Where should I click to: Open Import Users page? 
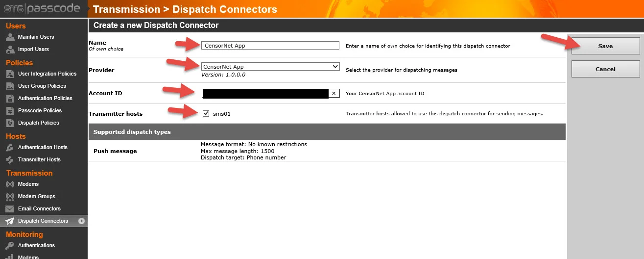click(33, 50)
